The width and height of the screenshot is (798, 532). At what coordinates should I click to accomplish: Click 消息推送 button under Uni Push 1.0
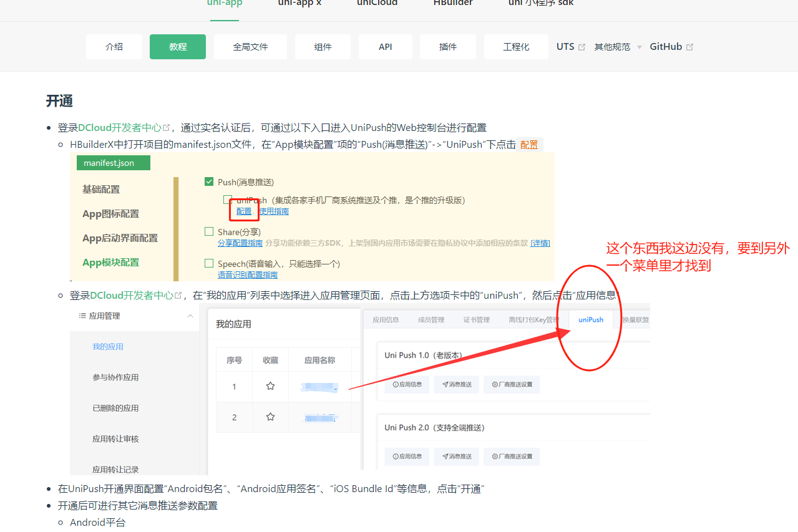[457, 385]
